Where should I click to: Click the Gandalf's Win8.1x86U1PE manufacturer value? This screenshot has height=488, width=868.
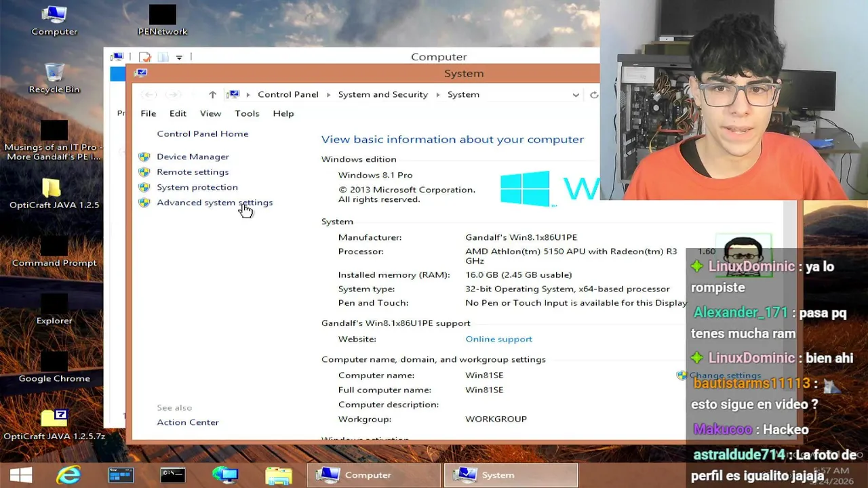(521, 237)
